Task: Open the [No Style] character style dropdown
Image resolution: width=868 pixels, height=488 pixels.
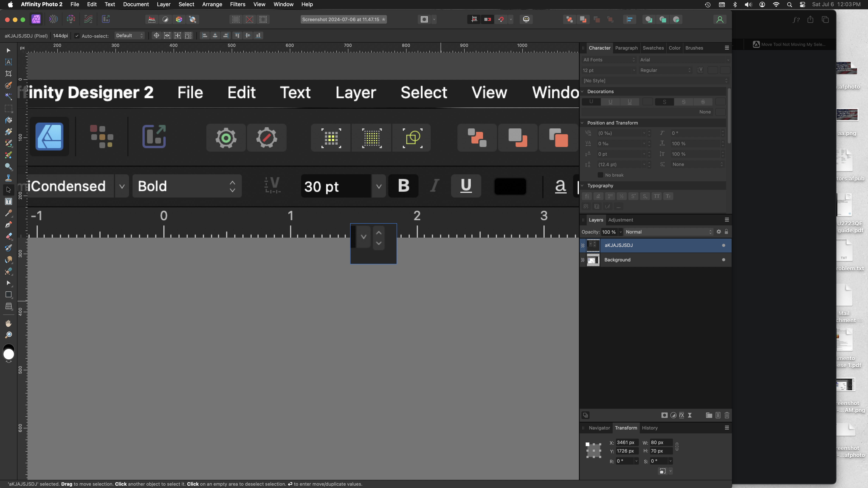Action: click(x=655, y=81)
